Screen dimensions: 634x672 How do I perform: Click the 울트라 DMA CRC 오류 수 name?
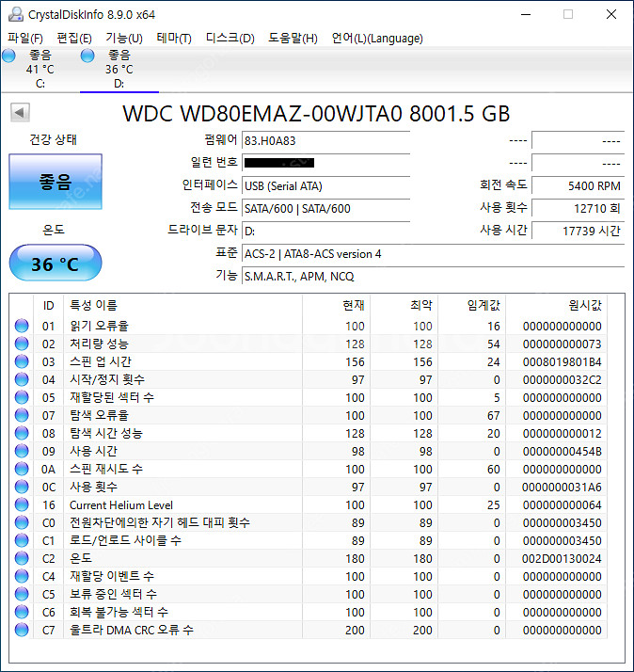point(132,630)
